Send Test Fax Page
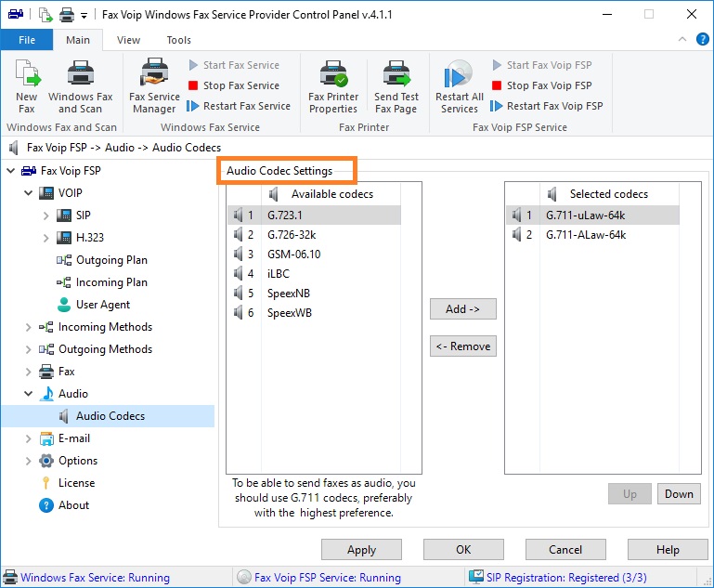The height and width of the screenshot is (588, 714). (x=396, y=86)
